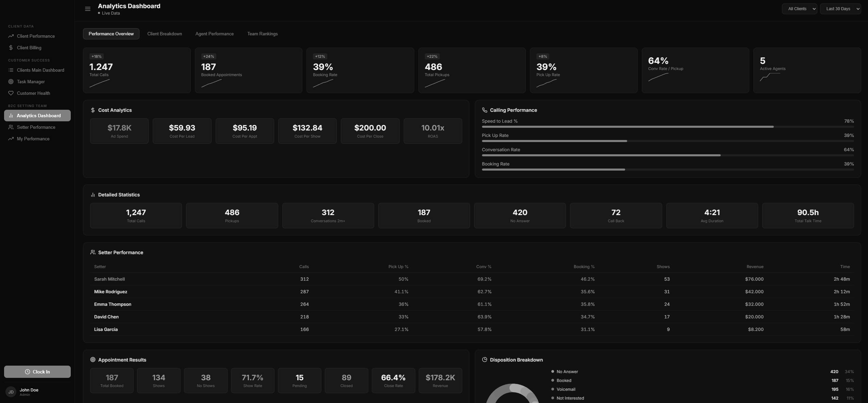Open John Doe's admin profile avatar
Viewport: 868px width, 403px height.
click(x=11, y=392)
